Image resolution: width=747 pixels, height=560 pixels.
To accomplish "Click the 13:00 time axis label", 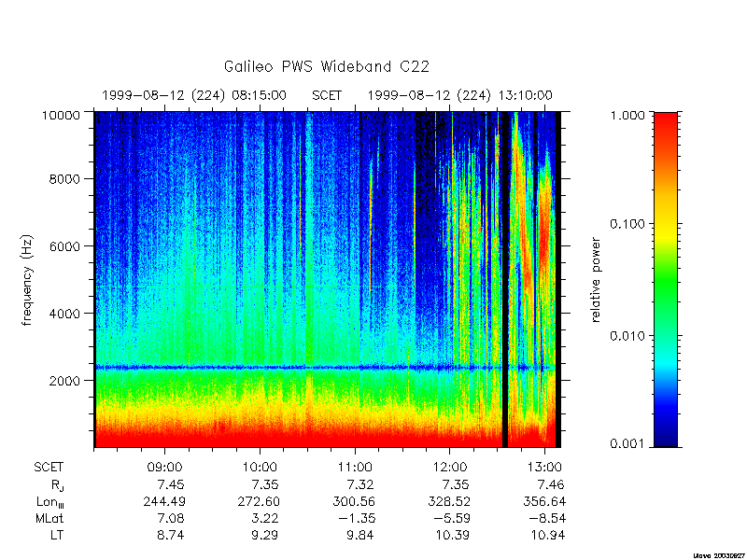I will point(544,468).
